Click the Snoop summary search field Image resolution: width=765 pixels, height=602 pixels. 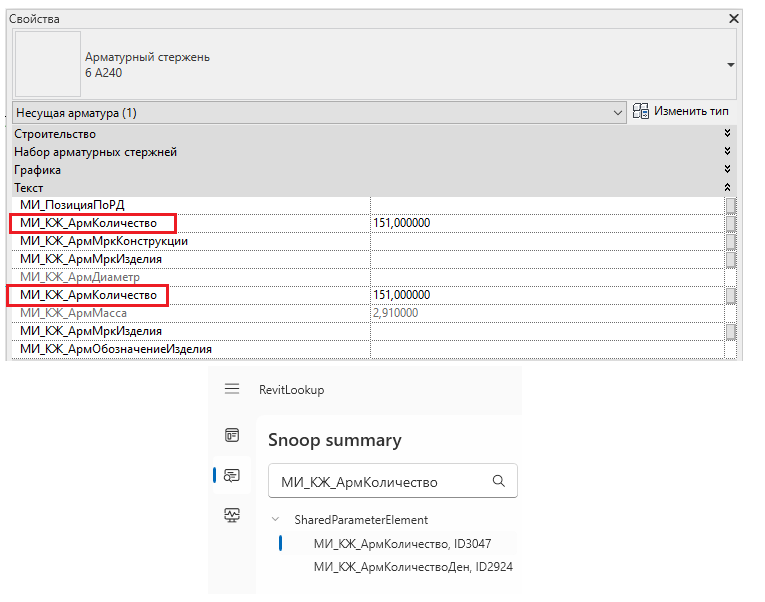click(393, 481)
